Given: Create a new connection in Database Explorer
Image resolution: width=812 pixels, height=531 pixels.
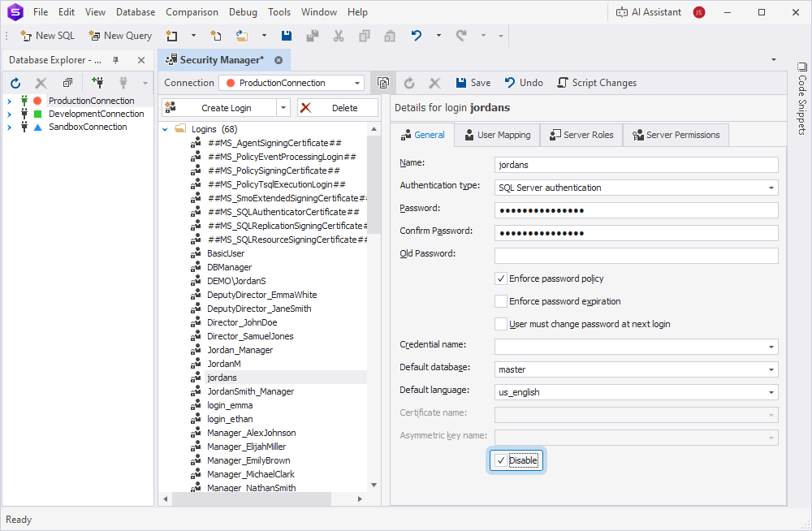Looking at the screenshot, I should (x=97, y=83).
